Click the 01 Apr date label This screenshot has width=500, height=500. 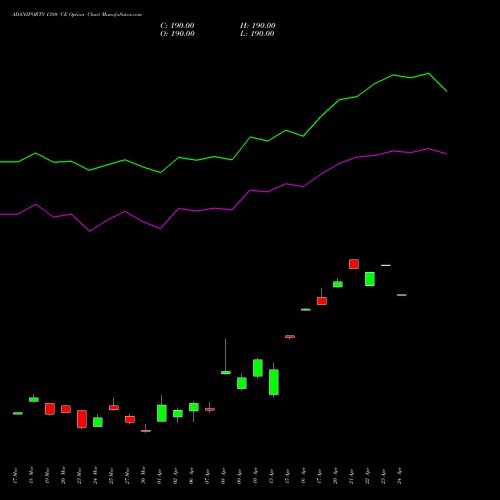159,477
